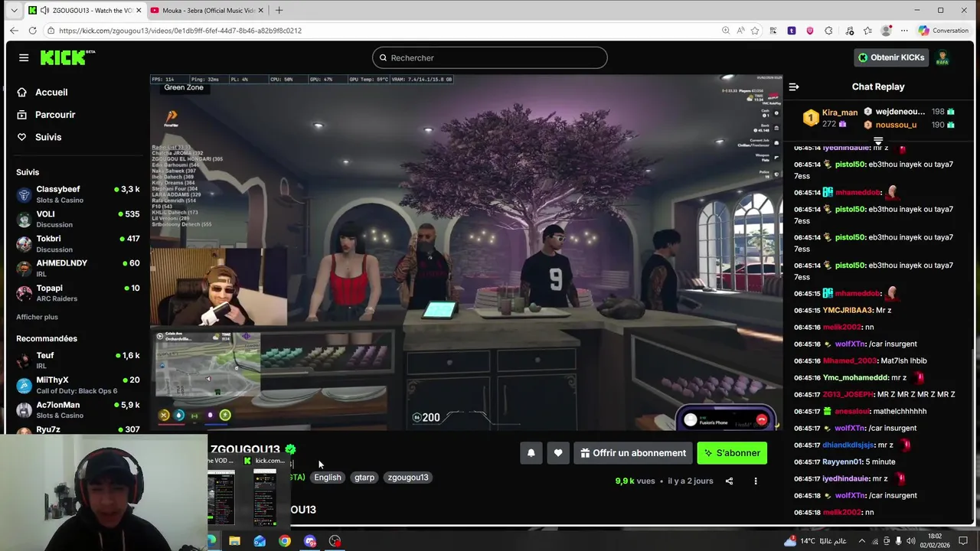The height and width of the screenshot is (551, 980).
Task: Add this page to favorites
Action: (x=755, y=31)
